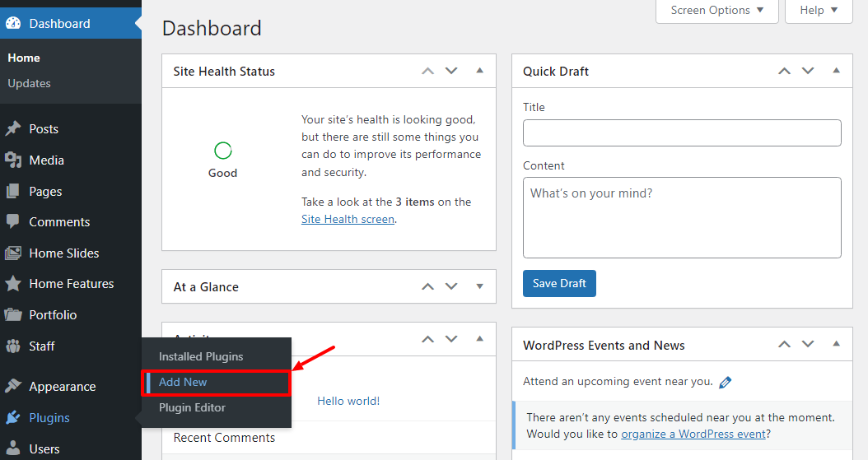868x460 pixels.
Task: Click the Quick Draft Title field
Action: [682, 132]
